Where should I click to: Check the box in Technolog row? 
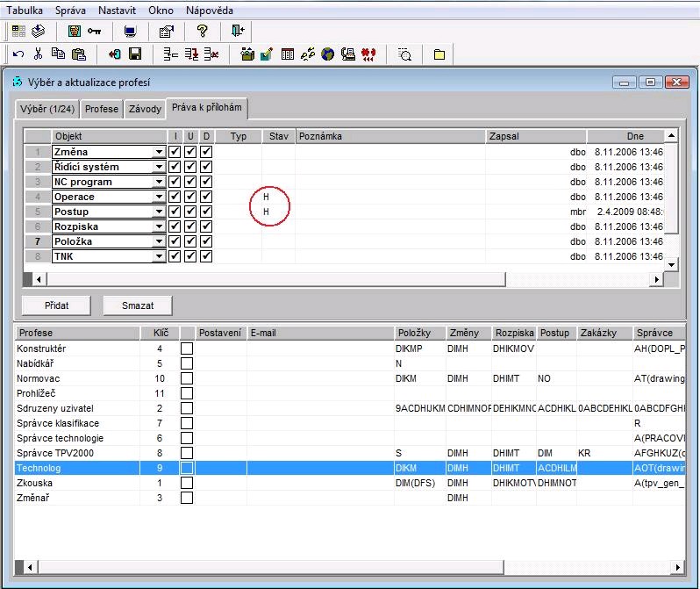click(x=187, y=468)
